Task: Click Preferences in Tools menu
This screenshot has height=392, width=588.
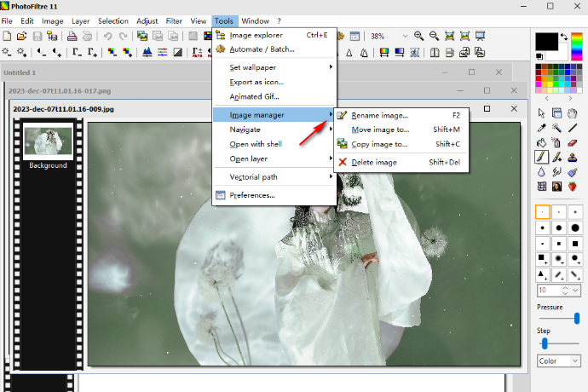Action: [x=251, y=195]
